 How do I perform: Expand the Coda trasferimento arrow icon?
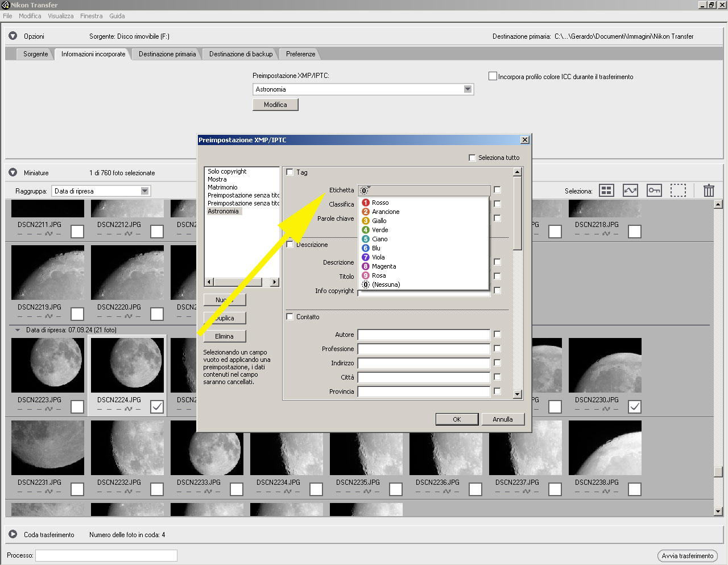[x=13, y=534]
